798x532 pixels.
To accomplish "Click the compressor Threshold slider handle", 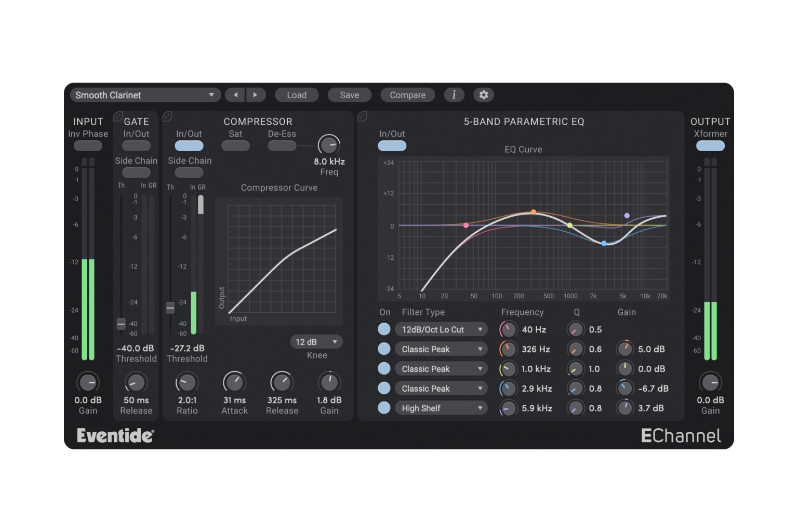I will [170, 308].
